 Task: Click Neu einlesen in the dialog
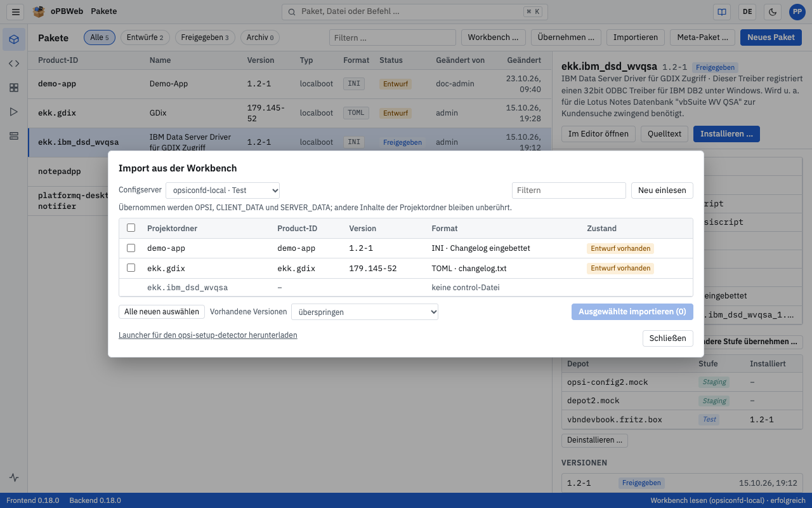662,190
